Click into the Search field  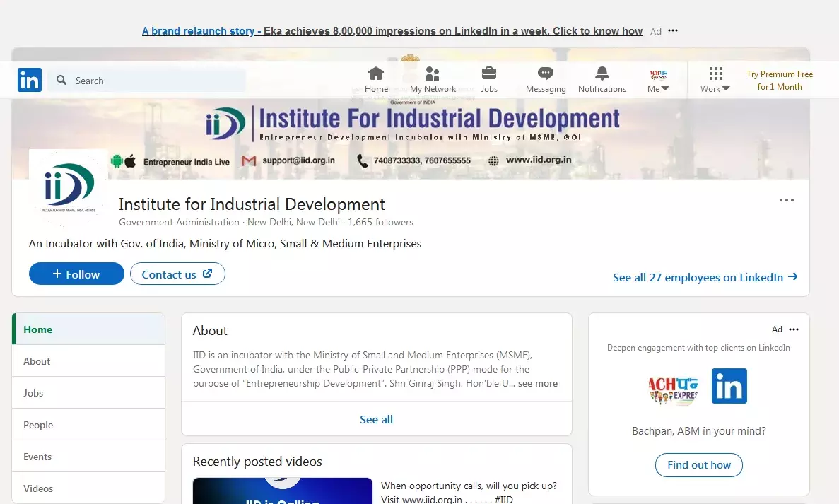pyautogui.click(x=156, y=81)
